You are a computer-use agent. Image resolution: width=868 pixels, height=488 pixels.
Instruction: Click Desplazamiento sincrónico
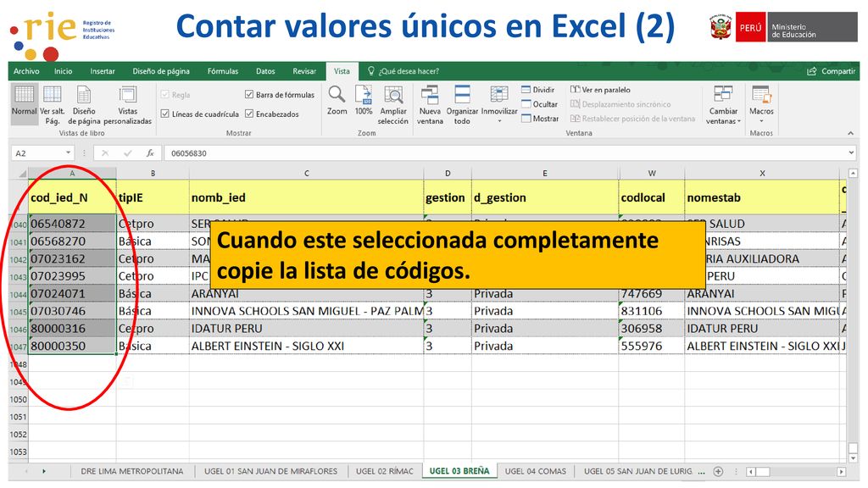point(620,104)
